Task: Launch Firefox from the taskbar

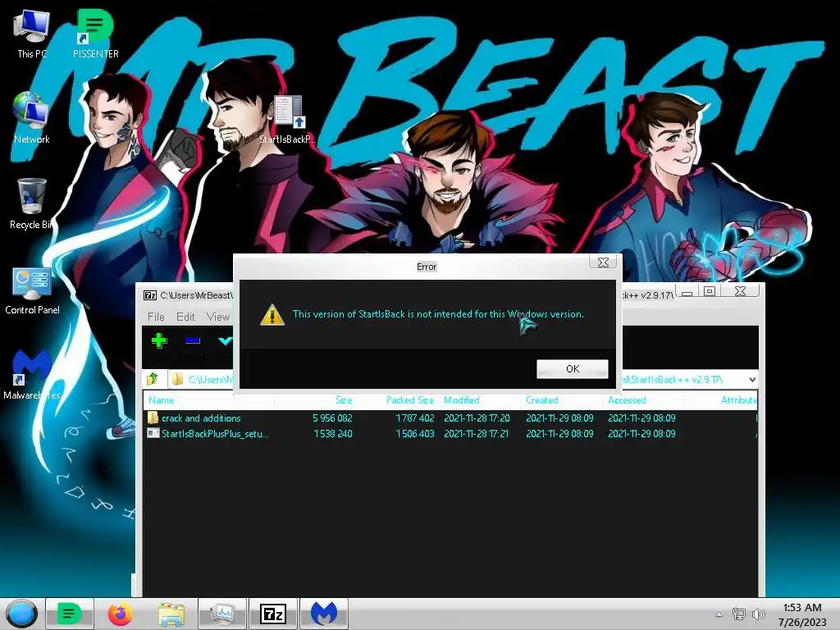Action: [120, 614]
